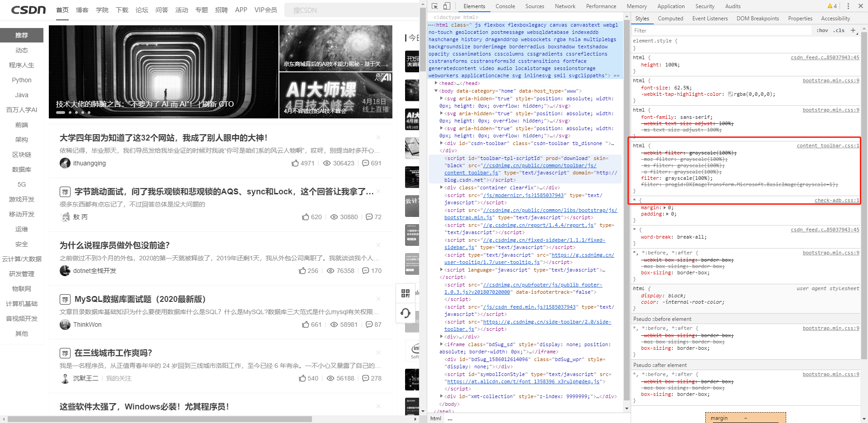
Task: Switch to the Console tab in DevTools
Action: point(505,6)
